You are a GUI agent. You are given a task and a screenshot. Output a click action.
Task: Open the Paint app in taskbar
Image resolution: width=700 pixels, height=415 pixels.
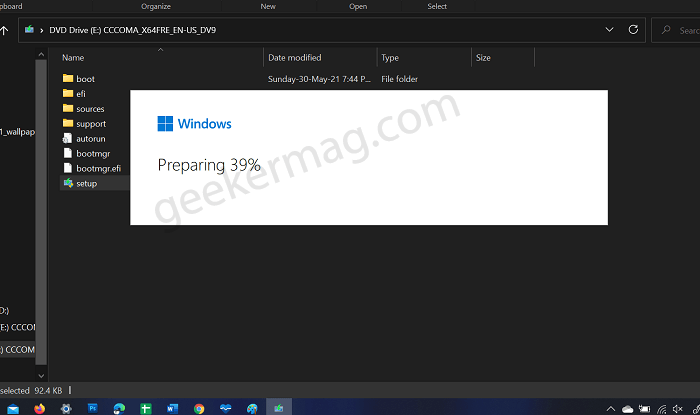click(252, 408)
